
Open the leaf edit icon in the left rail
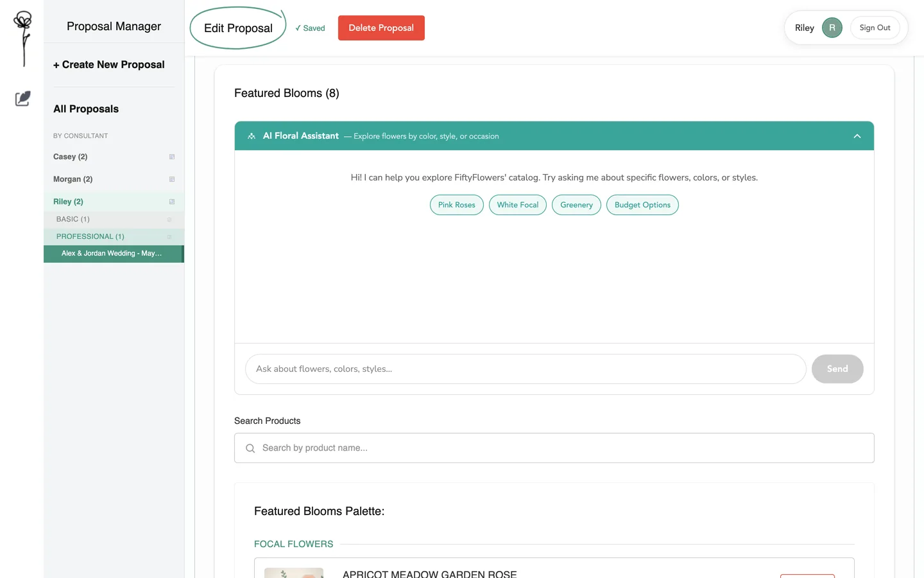click(x=22, y=98)
